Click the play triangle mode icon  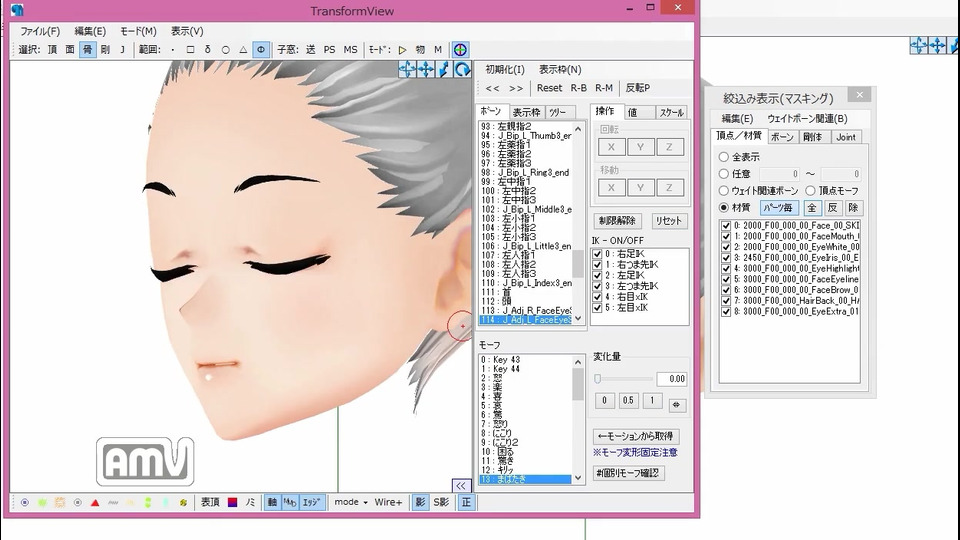(x=402, y=49)
